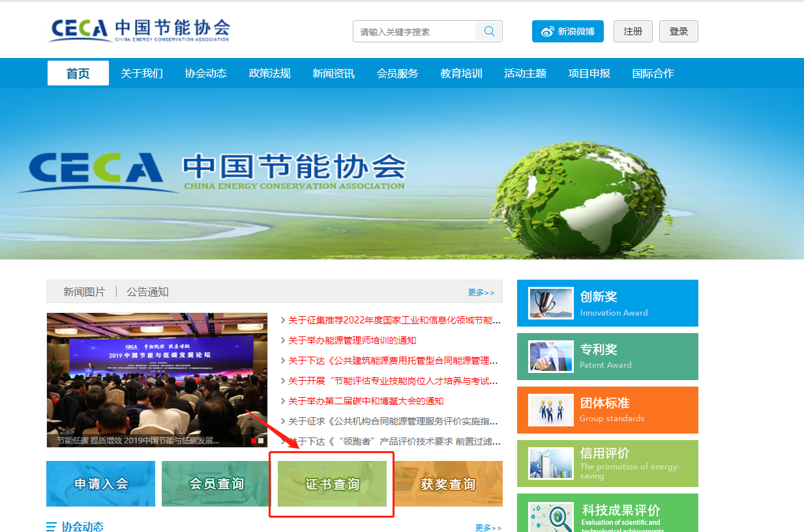Screen dimensions: 804x532
Task: Open 会员服务 menu item
Action: pos(397,73)
